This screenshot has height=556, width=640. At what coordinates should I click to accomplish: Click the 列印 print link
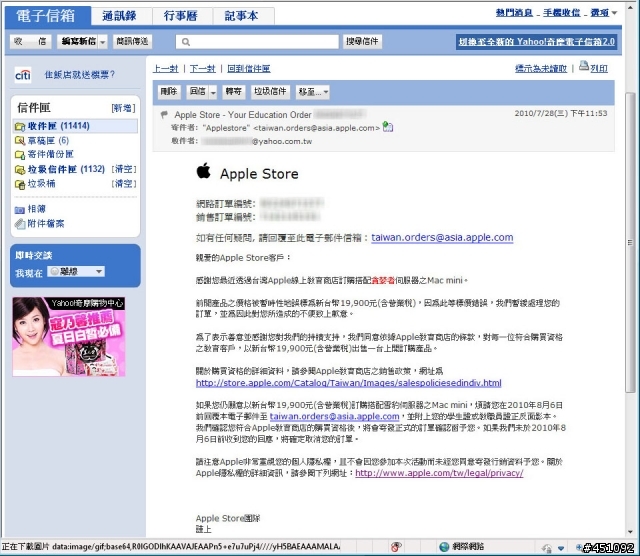[x=599, y=69]
